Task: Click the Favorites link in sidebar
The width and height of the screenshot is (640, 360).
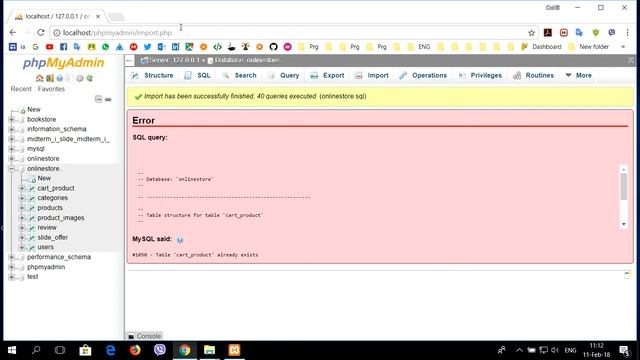Action: click(51, 89)
